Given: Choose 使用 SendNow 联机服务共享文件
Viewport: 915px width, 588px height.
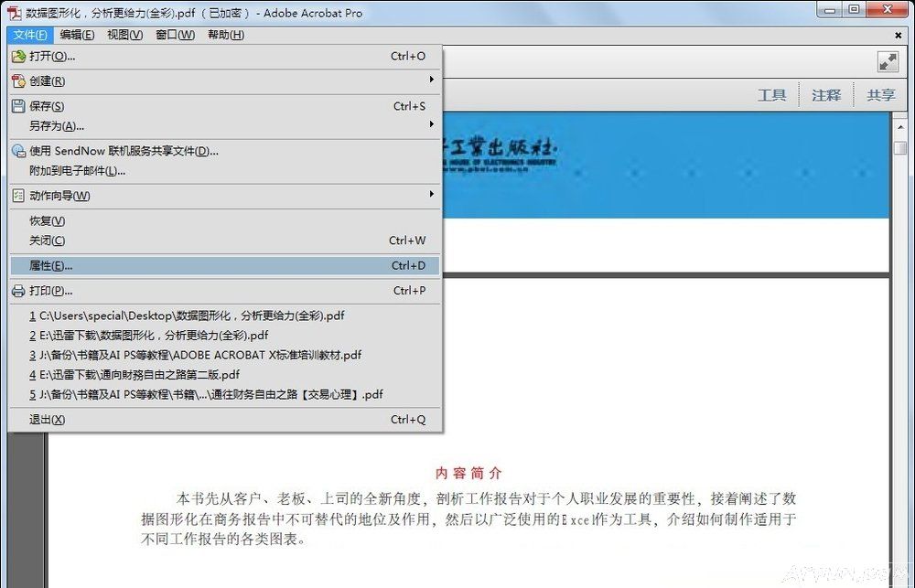Looking at the screenshot, I should click(225, 151).
